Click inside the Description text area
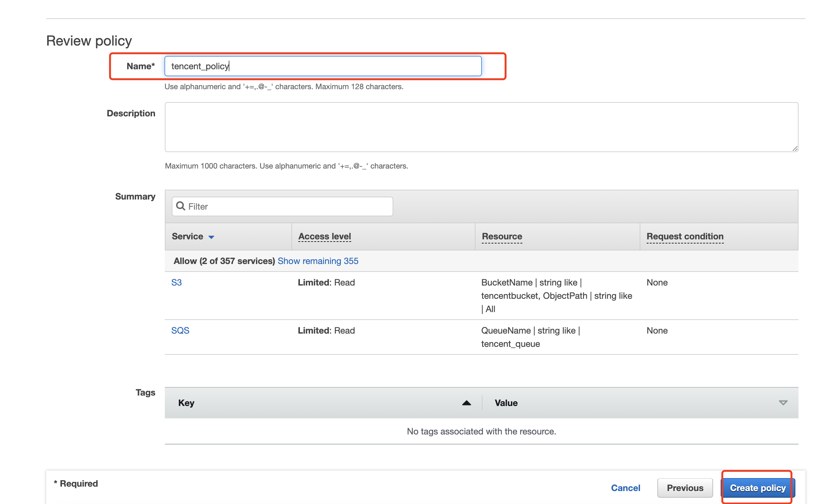839x504 pixels. [x=481, y=127]
